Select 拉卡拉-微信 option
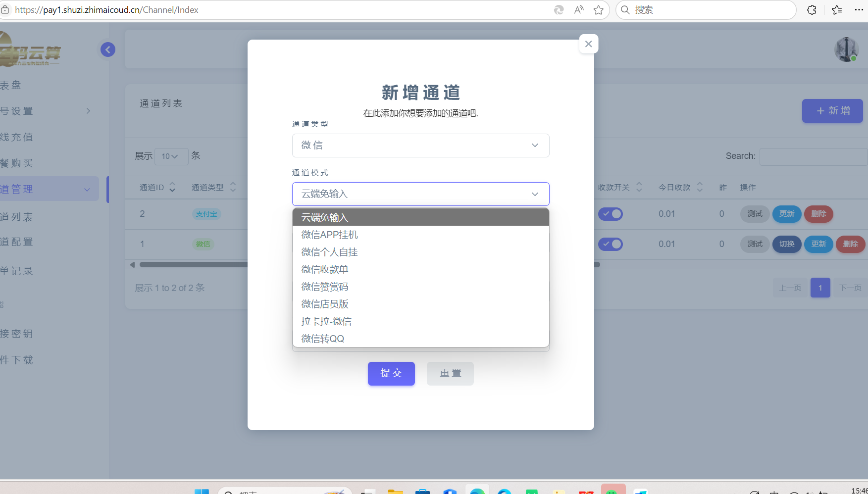This screenshot has width=868, height=494. click(x=420, y=321)
